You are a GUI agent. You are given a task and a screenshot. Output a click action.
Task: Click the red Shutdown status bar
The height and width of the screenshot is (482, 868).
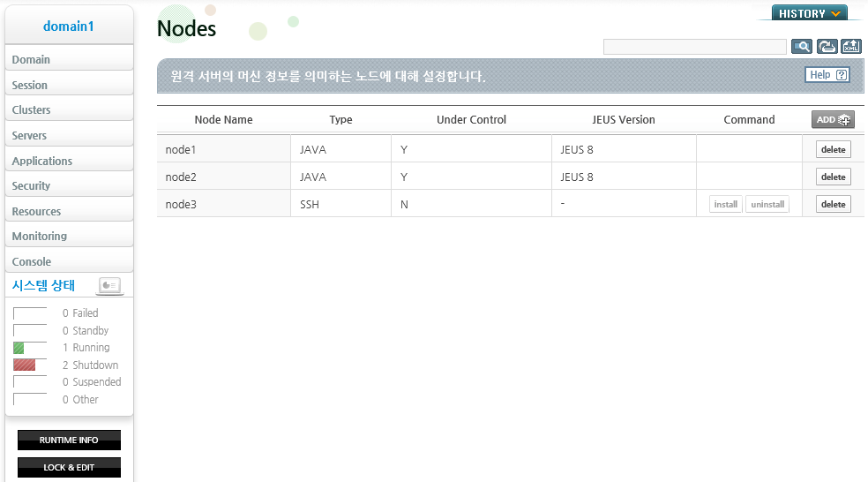pyautogui.click(x=25, y=365)
